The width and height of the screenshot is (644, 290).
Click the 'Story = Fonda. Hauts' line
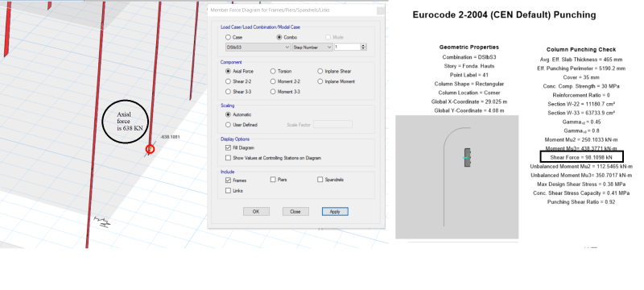tap(469, 66)
